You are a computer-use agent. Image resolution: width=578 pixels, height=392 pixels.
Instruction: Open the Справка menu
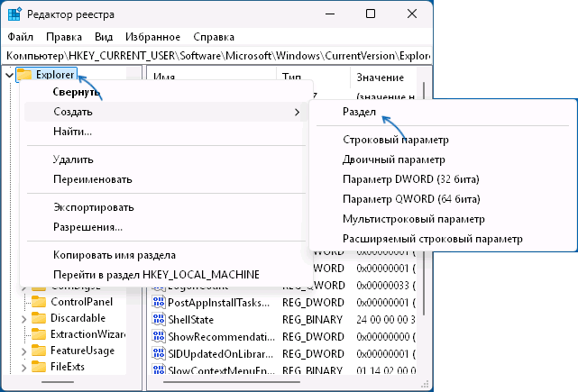pos(214,37)
